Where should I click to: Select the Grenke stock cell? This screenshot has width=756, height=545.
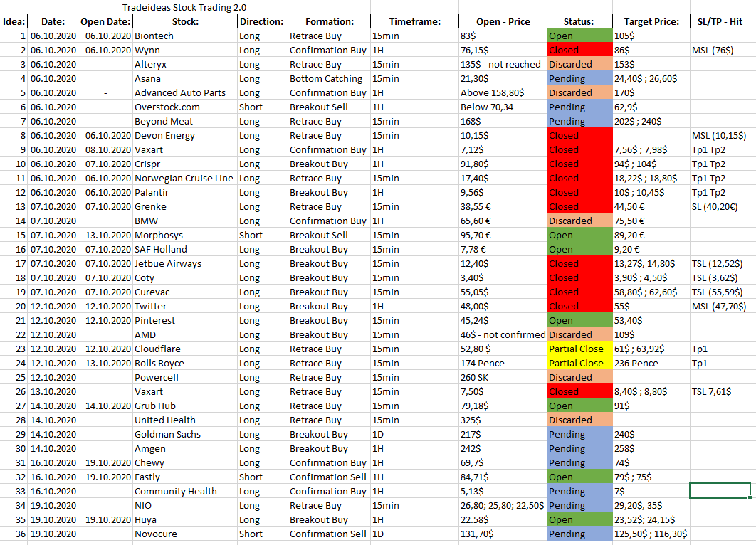[x=185, y=207]
